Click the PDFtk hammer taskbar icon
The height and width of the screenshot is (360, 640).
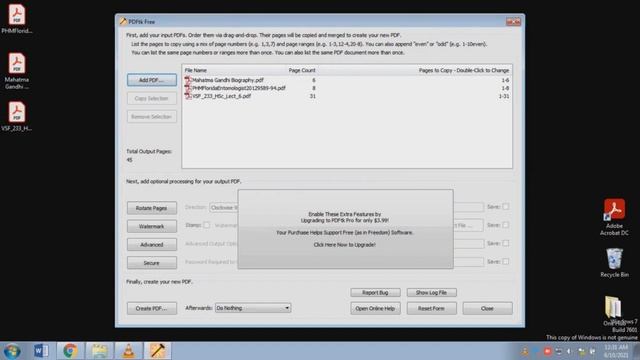click(x=158, y=351)
